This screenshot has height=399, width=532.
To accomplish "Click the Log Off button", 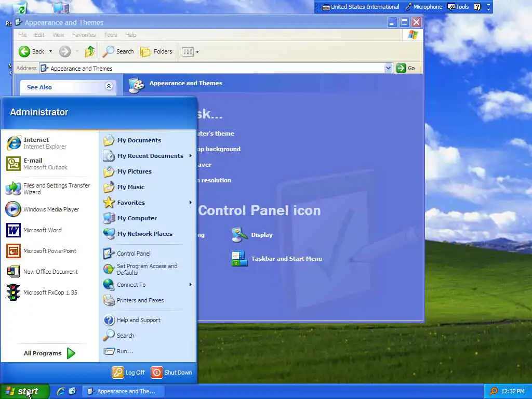I will click(x=128, y=373).
